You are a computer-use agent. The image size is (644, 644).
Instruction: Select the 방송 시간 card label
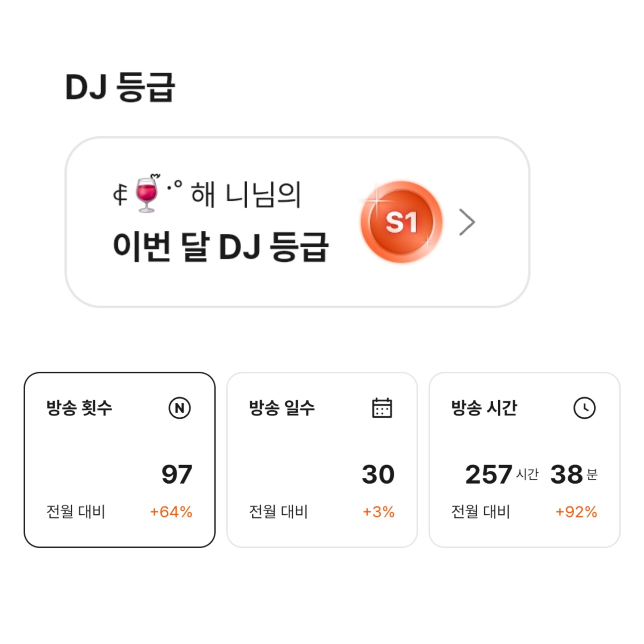coord(484,408)
